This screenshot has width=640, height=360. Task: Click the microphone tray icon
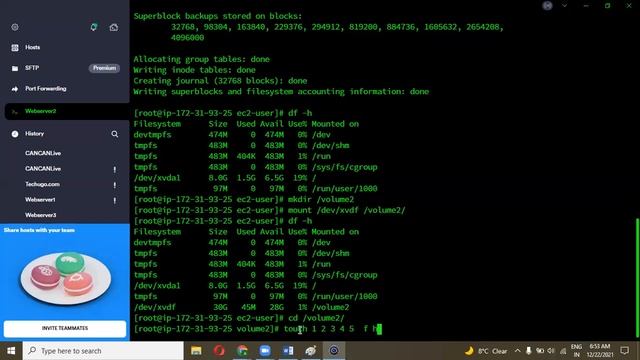tap(529, 351)
